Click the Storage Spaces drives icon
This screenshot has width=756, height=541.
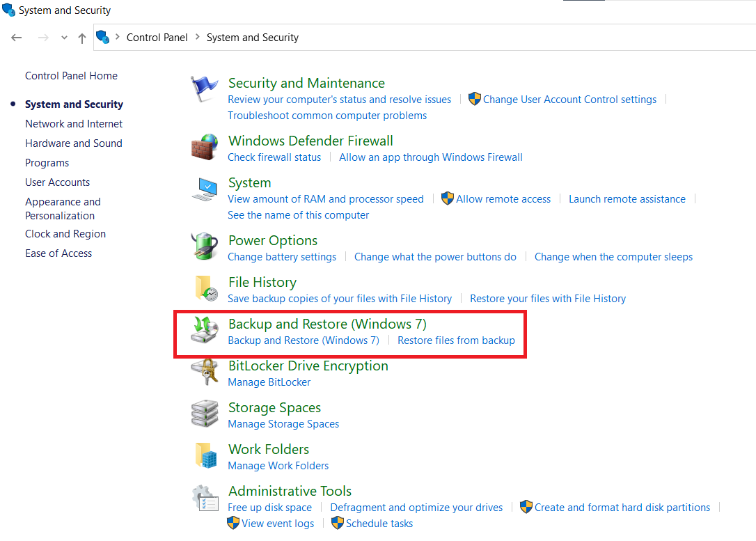(204, 414)
